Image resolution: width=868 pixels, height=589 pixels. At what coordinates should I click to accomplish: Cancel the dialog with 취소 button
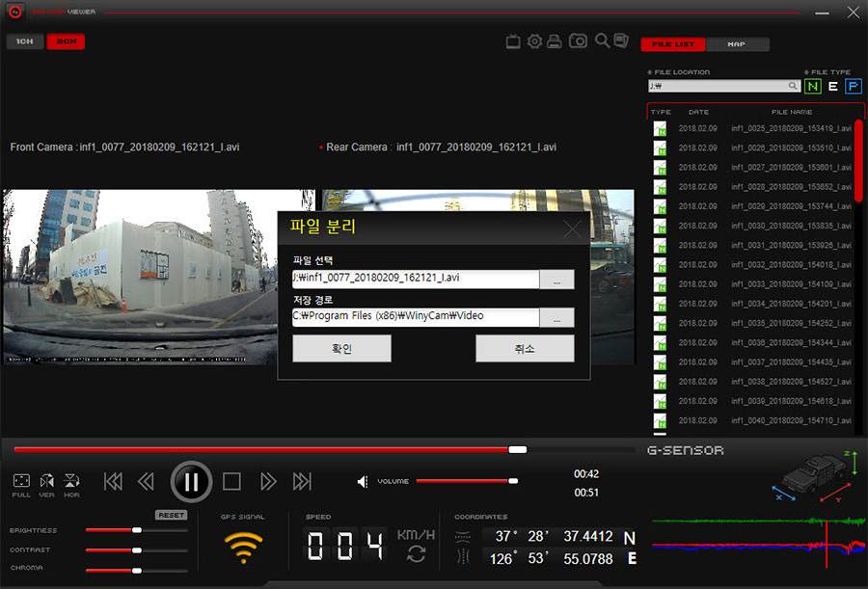click(x=525, y=349)
